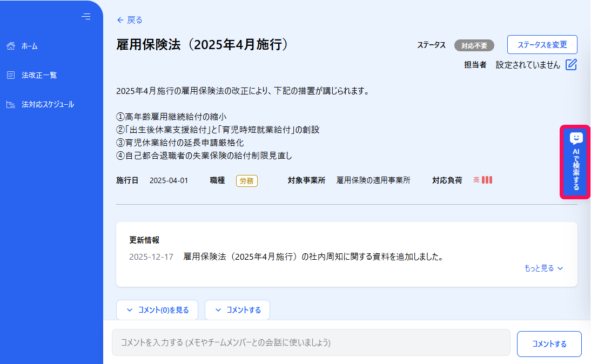Click the red 対応負荷 level bars

click(x=487, y=180)
